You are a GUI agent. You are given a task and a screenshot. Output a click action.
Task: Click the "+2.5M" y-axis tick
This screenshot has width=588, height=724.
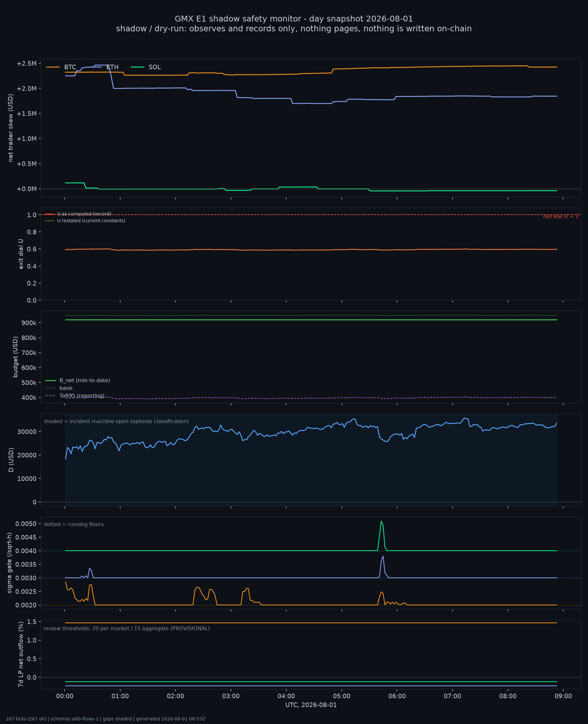click(x=26, y=64)
